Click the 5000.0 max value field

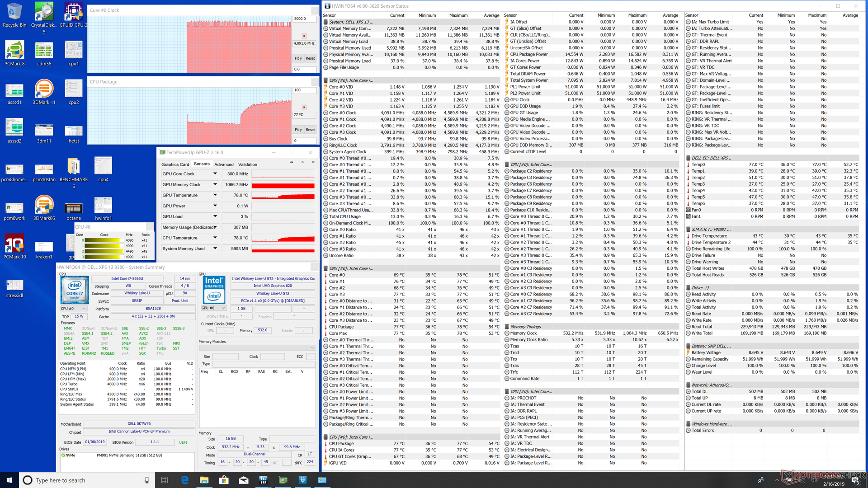(x=304, y=19)
